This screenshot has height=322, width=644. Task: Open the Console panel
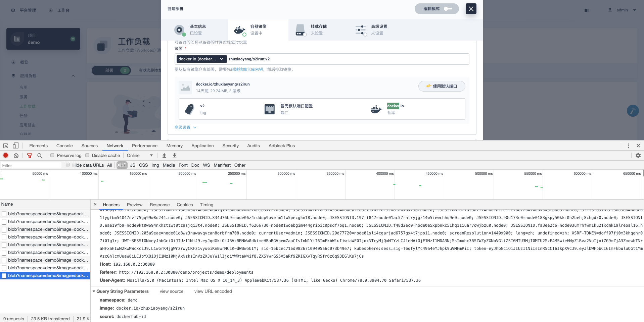point(64,146)
